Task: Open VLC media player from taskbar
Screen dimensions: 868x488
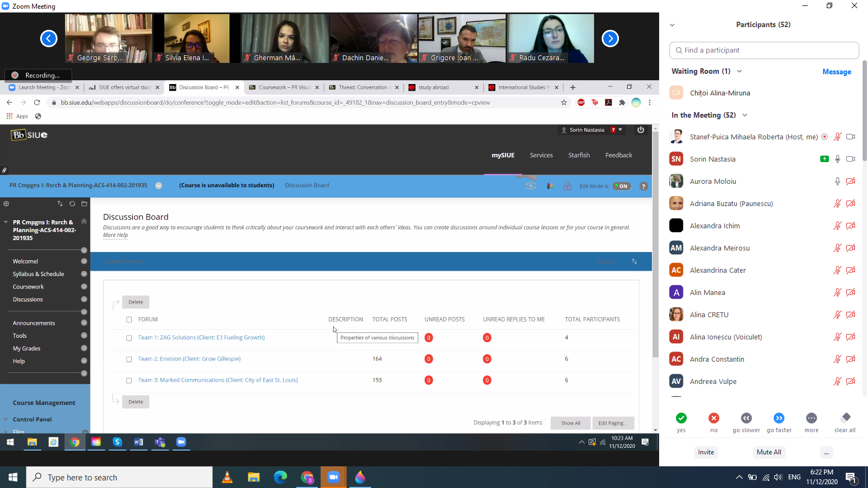Action: tap(227, 477)
